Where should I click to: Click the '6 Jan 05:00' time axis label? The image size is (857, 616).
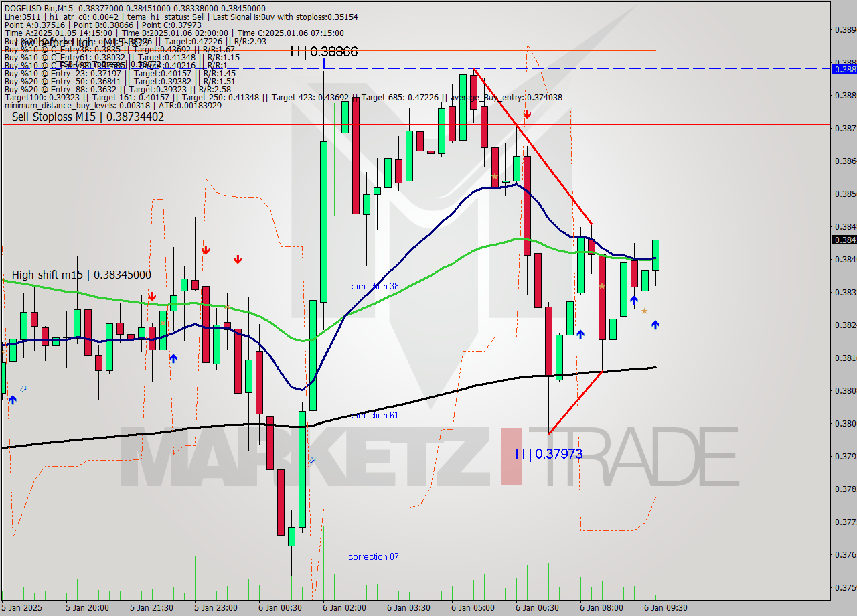pos(473,608)
